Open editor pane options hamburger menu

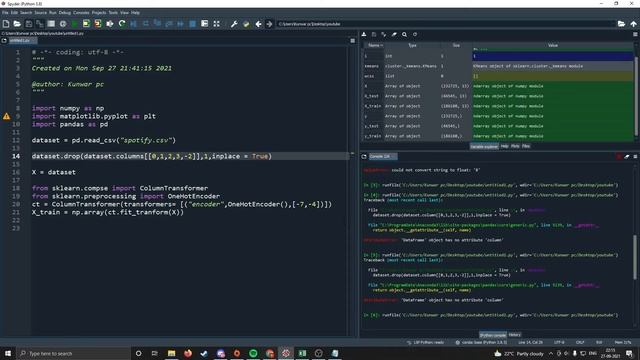click(x=353, y=41)
